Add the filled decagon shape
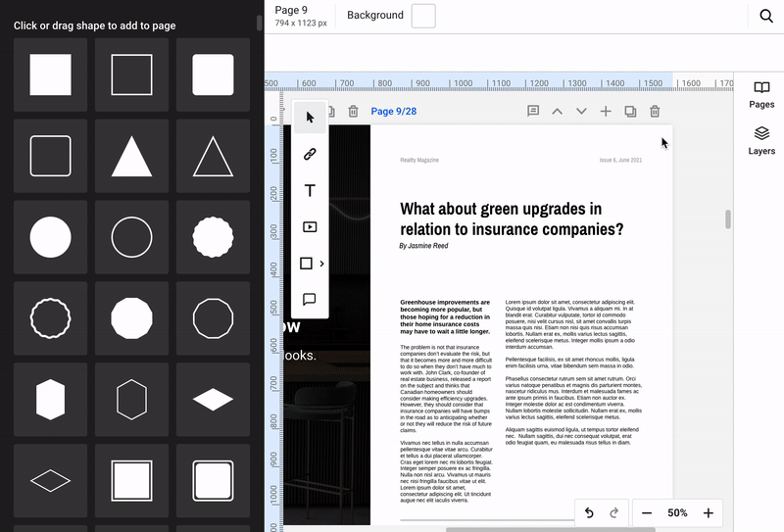 coord(131,318)
